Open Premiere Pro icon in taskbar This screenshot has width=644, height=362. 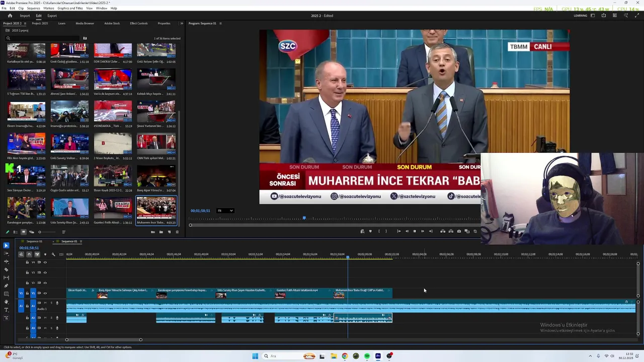point(378,356)
